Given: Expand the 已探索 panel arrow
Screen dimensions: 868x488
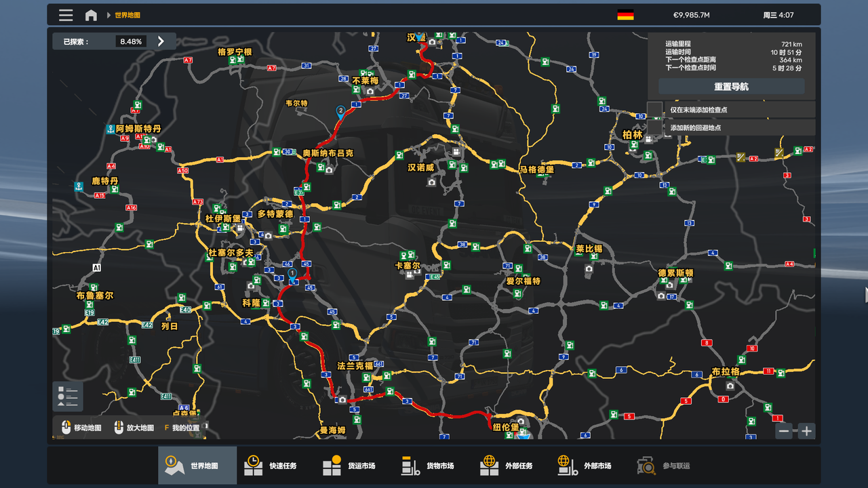Looking at the screenshot, I should (x=161, y=41).
